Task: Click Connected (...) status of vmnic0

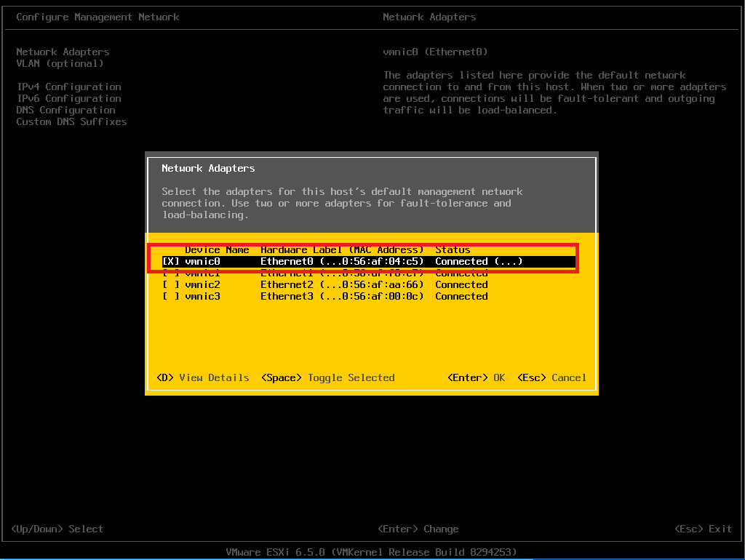Action: click(x=479, y=262)
